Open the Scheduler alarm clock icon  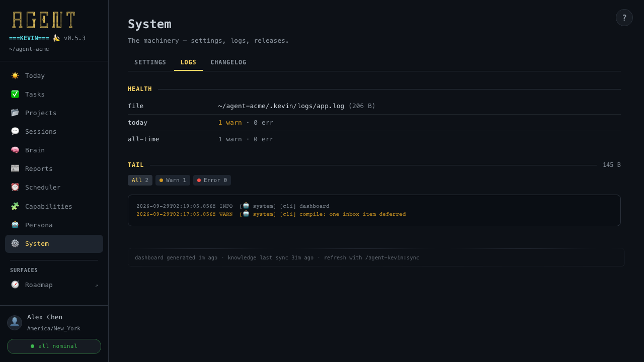pos(15,187)
